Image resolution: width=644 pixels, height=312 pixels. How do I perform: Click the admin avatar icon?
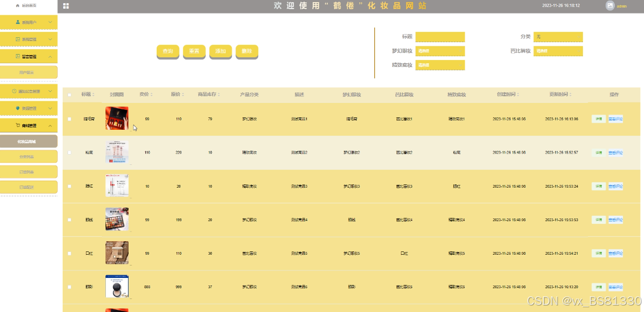[x=610, y=5]
